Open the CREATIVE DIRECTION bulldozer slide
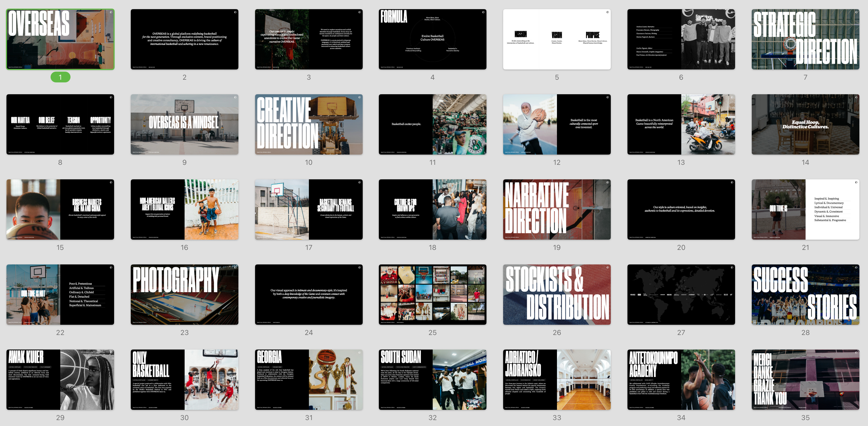The height and width of the screenshot is (426, 868). [x=309, y=124]
